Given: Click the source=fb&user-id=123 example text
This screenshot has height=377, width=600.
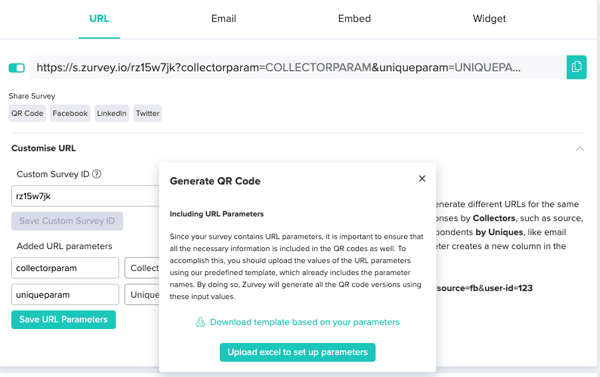Looking at the screenshot, I should 484,288.
